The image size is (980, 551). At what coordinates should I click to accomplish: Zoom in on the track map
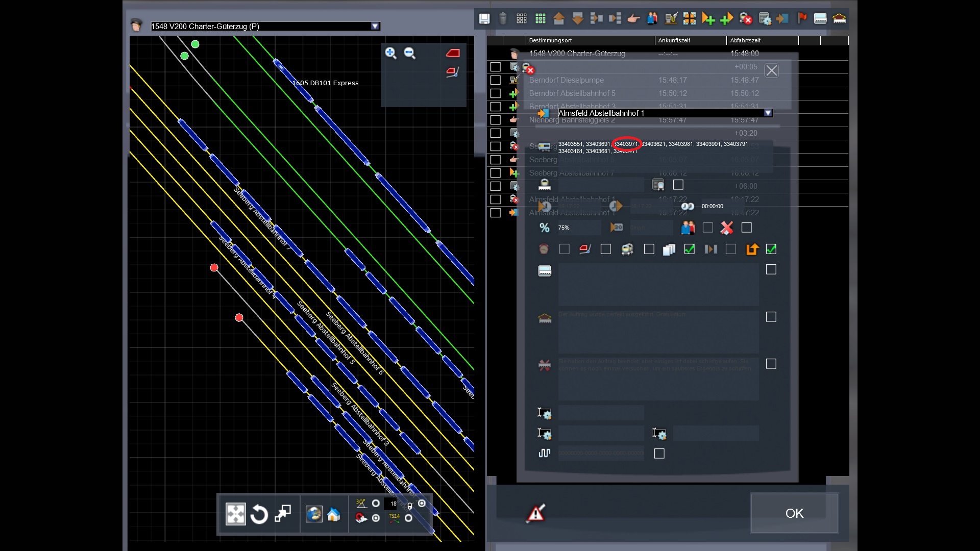(x=390, y=53)
